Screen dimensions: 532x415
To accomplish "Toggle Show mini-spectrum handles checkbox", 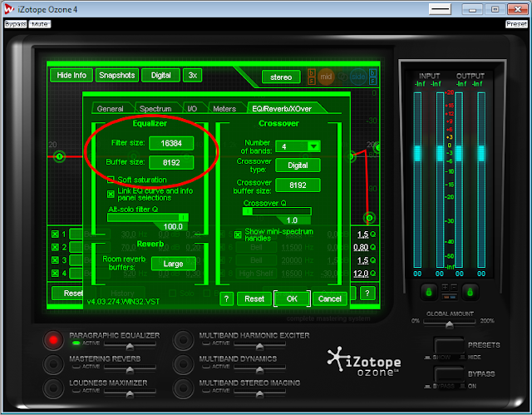I will point(238,235).
